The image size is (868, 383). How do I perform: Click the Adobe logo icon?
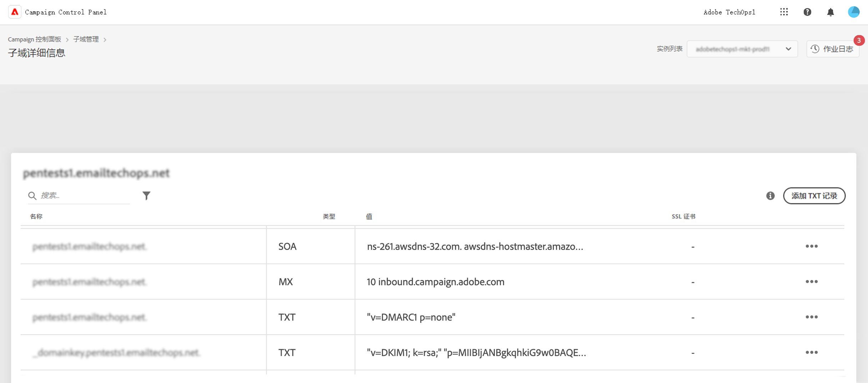tap(15, 12)
